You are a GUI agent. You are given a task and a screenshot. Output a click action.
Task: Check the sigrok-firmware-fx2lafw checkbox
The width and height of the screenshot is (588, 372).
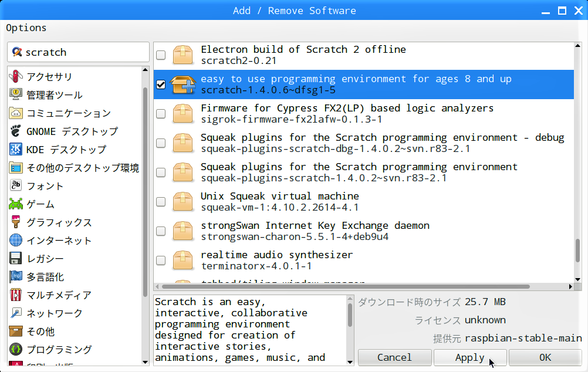(x=161, y=114)
